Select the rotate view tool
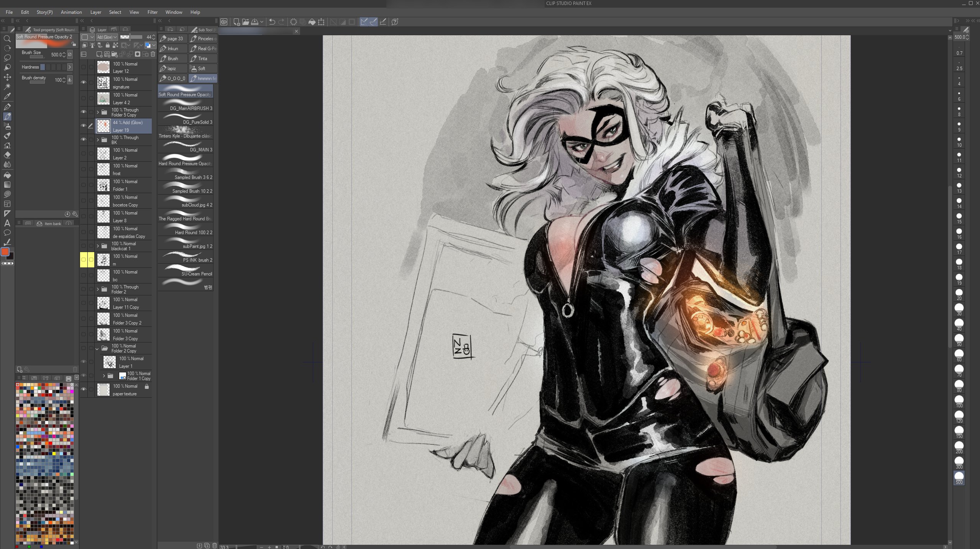Screen dimensions: 980x549 tap(7, 48)
